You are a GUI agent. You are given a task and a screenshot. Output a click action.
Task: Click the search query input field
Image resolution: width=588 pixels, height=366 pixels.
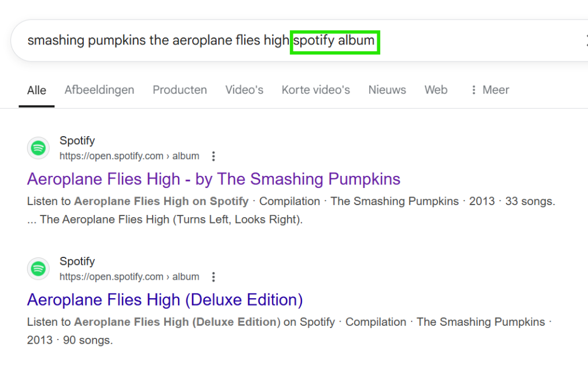click(300, 41)
